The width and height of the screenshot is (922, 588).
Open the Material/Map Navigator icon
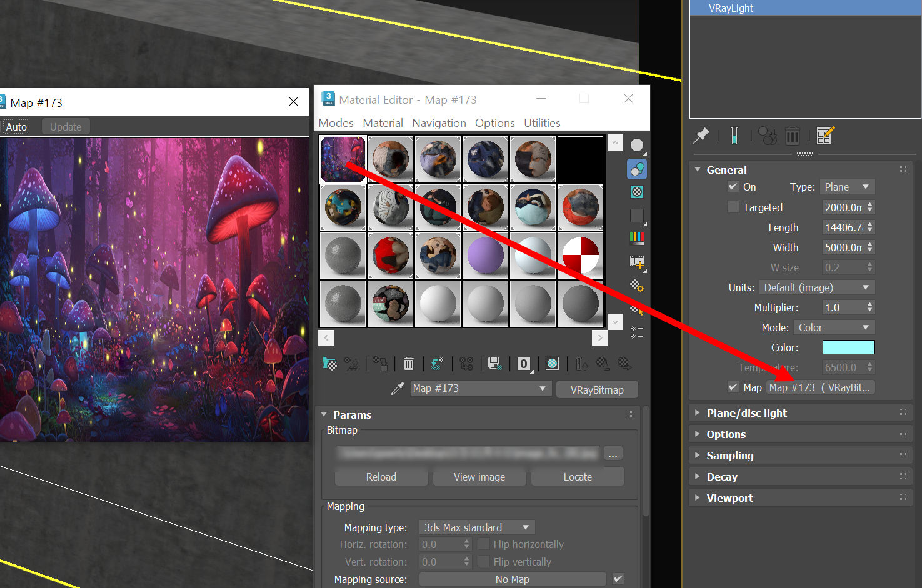[x=636, y=332]
